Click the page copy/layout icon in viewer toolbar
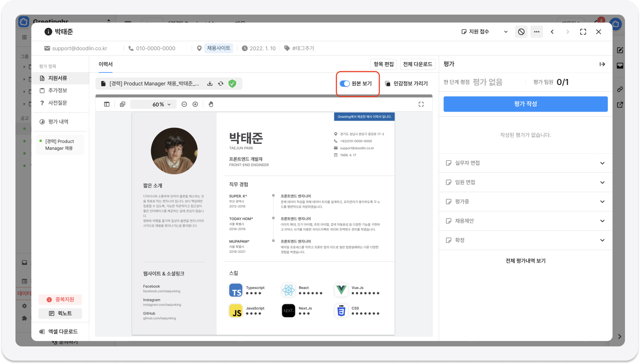The height and width of the screenshot is (364, 640). [123, 104]
